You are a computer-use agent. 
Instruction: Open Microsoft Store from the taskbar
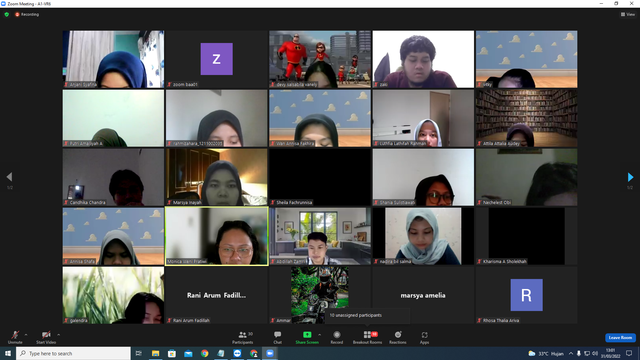pyautogui.click(x=172, y=353)
